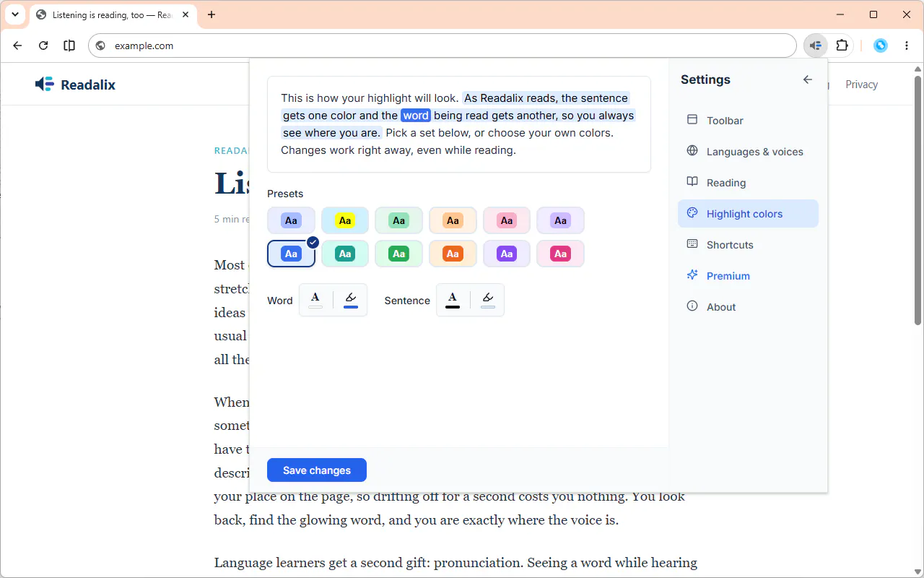The image size is (924, 578).
Task: Select the dark green preset in the bottom row
Action: point(398,254)
